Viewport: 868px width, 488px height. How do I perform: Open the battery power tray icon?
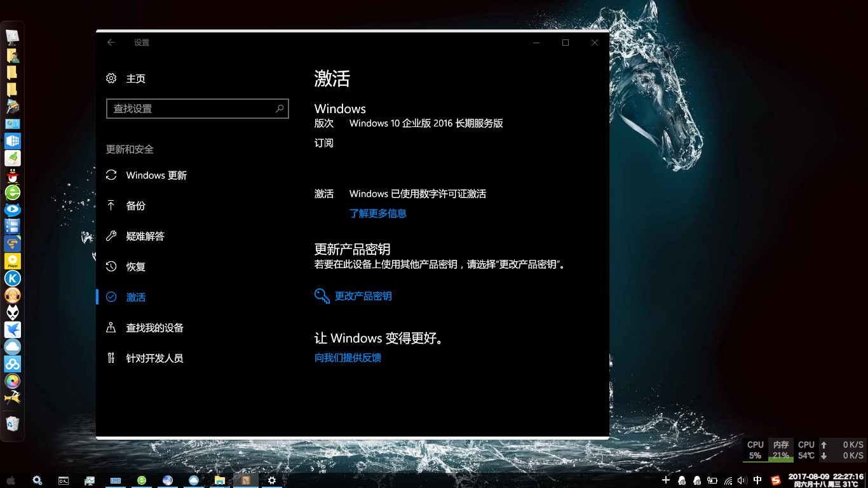712,480
